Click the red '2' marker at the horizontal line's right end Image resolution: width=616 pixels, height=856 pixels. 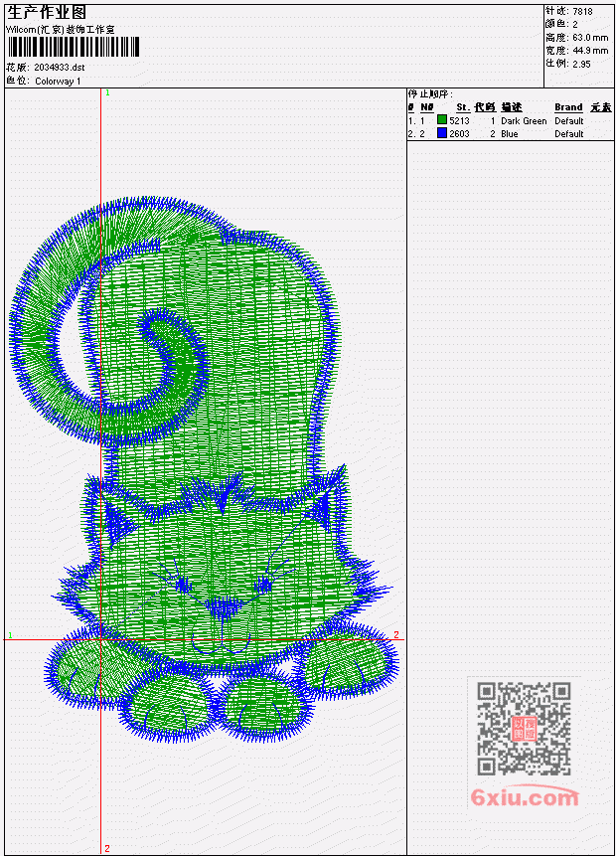point(396,634)
